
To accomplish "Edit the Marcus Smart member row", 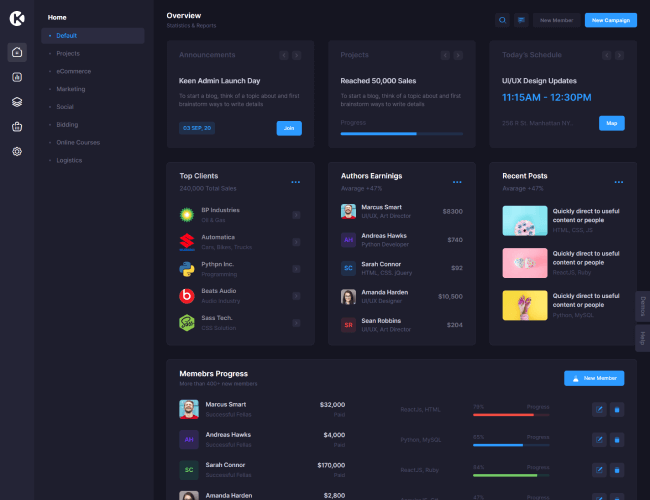I will [x=598, y=409].
